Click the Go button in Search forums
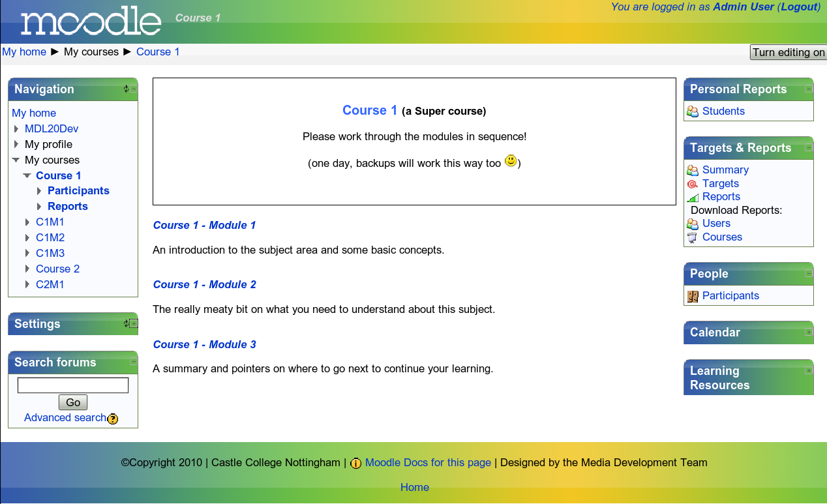 pyautogui.click(x=73, y=403)
